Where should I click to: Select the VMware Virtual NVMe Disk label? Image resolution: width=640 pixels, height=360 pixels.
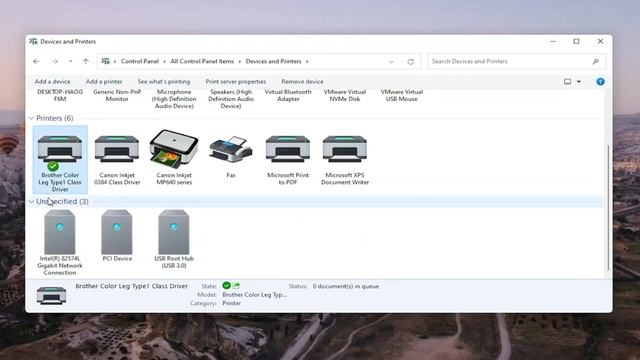(344, 96)
